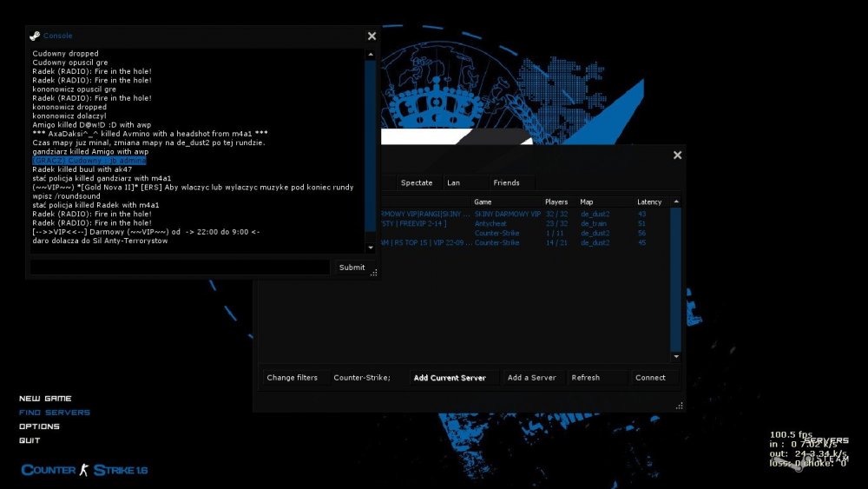This screenshot has height=489, width=868.
Task: Select the Friends tab
Action: coord(506,182)
